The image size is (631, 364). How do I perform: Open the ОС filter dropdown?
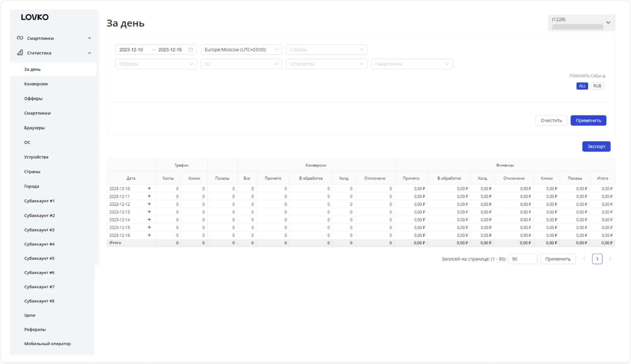tap(241, 64)
